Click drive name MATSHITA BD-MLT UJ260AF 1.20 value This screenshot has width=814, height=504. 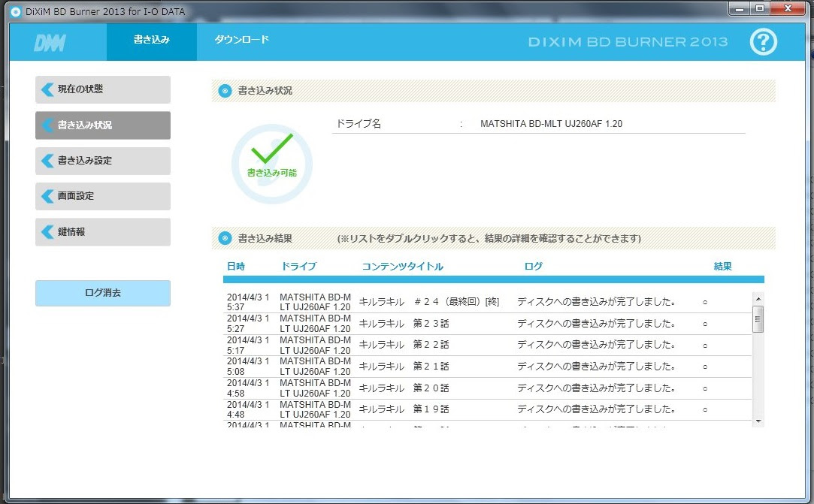tap(552, 124)
